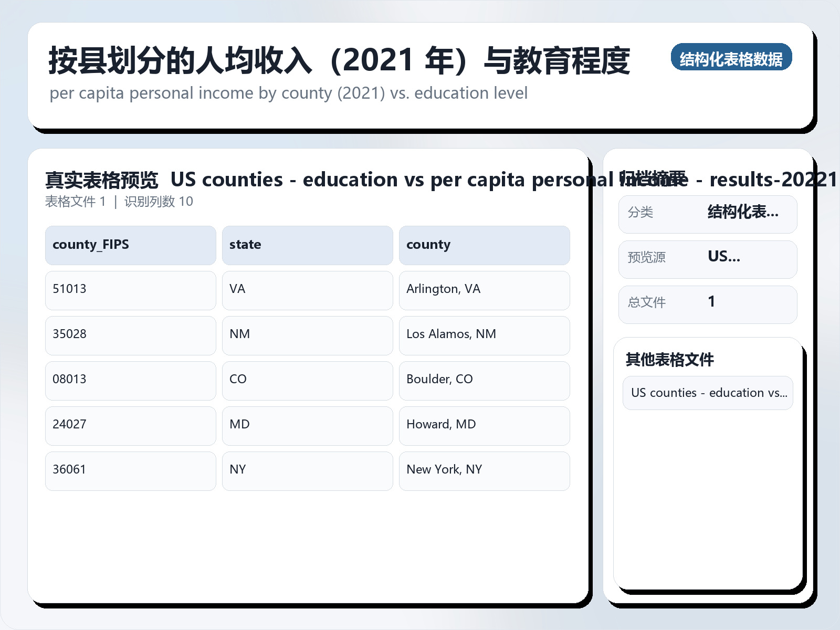Open the US counties - education vs file entry

coord(708,393)
